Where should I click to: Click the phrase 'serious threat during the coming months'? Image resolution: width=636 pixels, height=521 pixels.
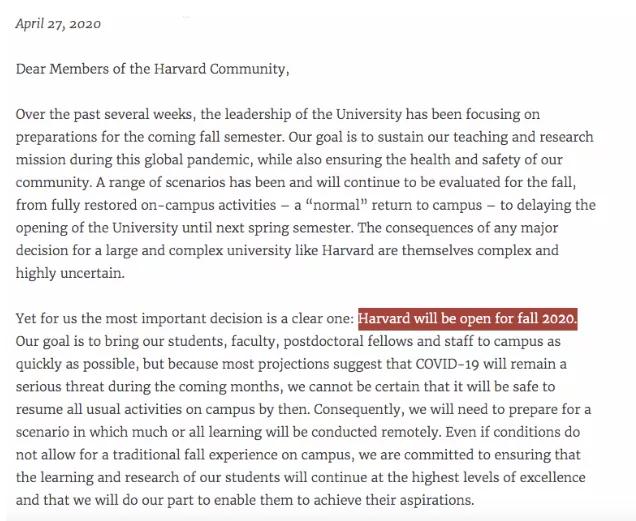[x=148, y=387]
